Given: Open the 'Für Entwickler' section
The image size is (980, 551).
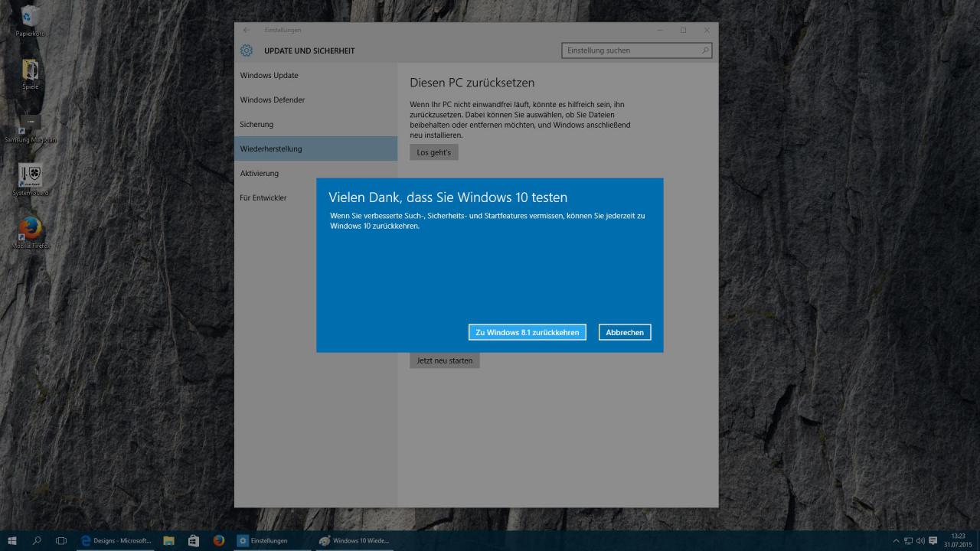Looking at the screenshot, I should tap(315, 197).
